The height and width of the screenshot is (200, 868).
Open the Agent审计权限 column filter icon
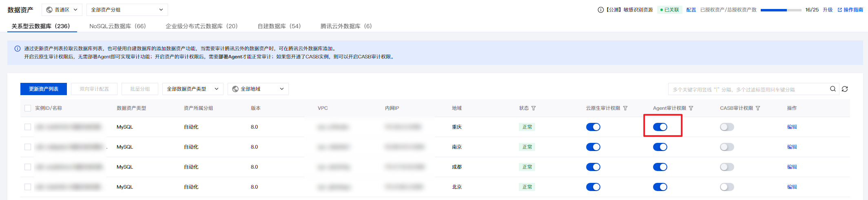click(x=691, y=108)
